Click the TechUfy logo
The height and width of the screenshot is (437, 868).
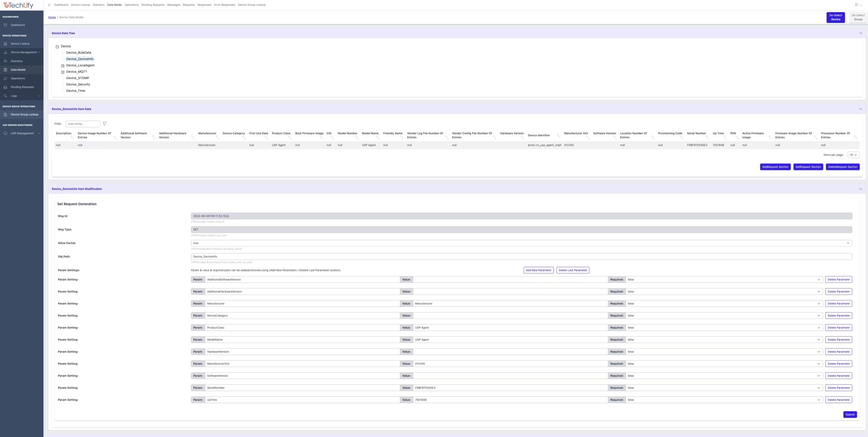point(18,5)
